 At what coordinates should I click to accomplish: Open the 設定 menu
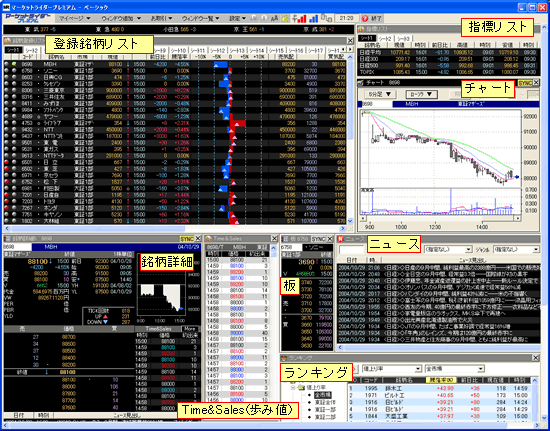238,18
